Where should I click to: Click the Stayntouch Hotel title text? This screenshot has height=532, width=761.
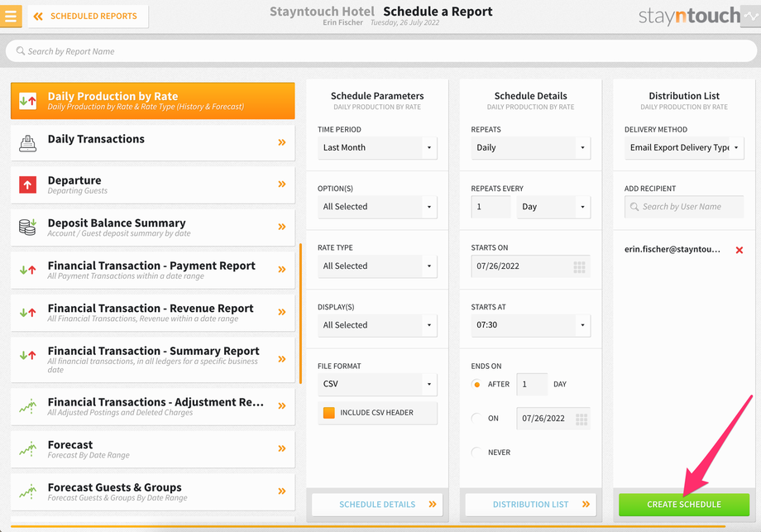322,11
